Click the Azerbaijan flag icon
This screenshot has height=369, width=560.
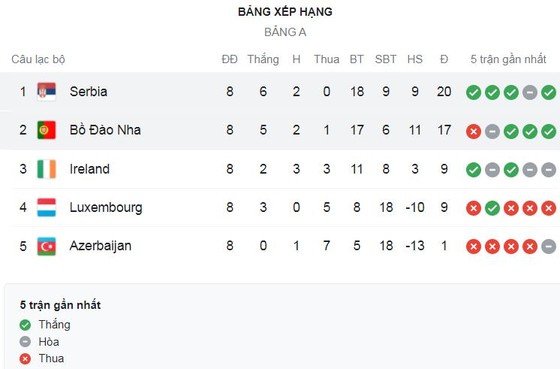pos(46,246)
